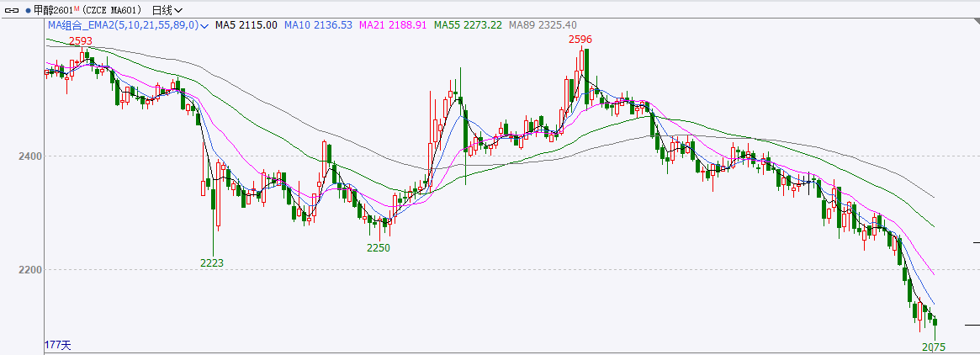Click the 甲醇2601 contract name

point(52,10)
